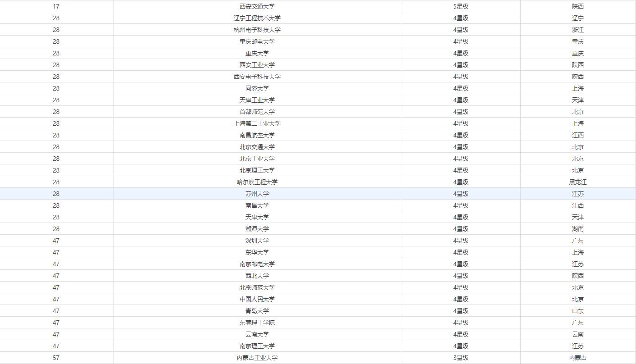Select the 南京邮电大学 name cell
The image size is (636, 364).
click(x=257, y=264)
